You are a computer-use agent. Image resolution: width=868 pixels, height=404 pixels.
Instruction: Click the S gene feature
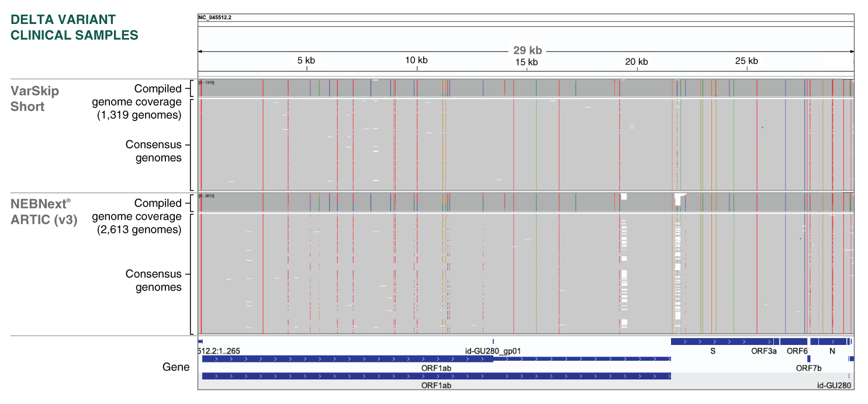tap(713, 343)
